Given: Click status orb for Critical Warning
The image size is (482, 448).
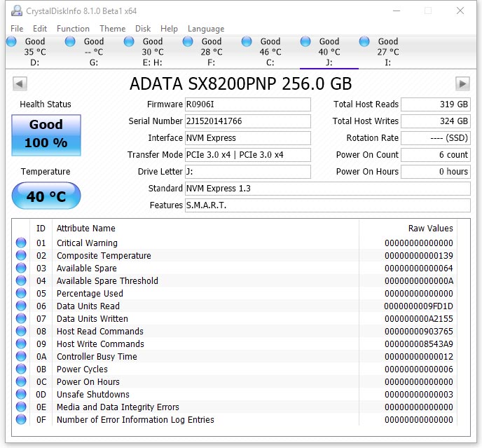Looking at the screenshot, I should [x=21, y=243].
